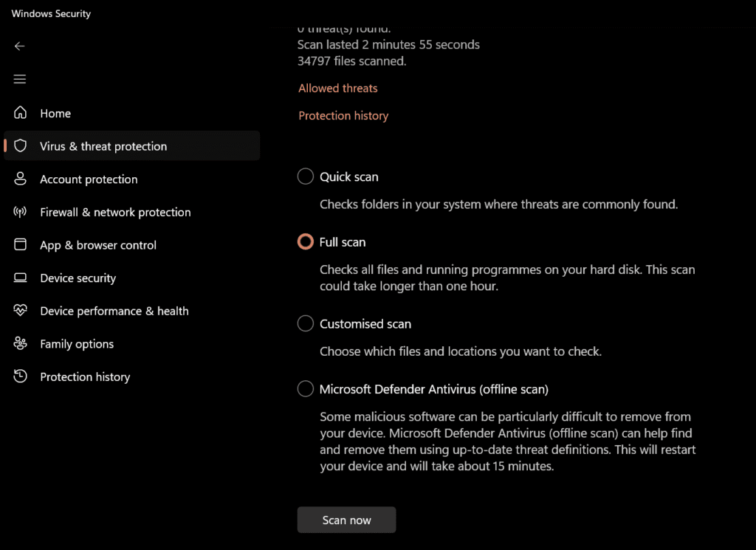Toggle the navigation pane with the hamburger menu
This screenshot has height=550, width=756.
pos(19,79)
